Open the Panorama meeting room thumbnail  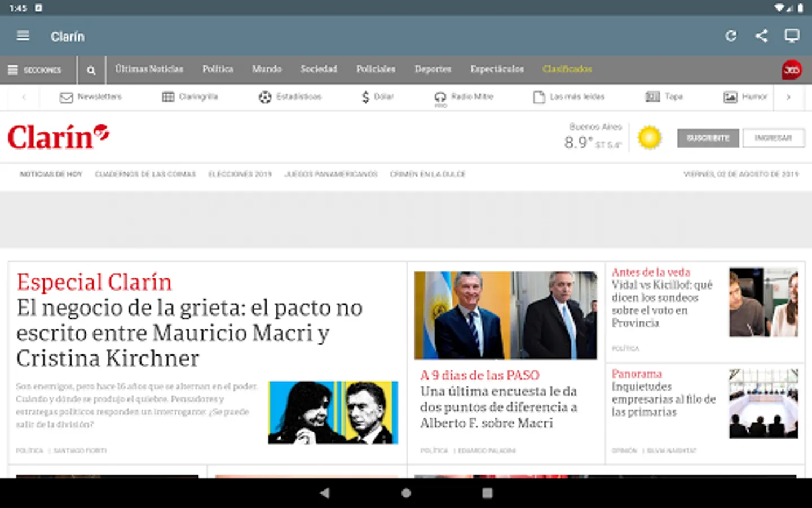pos(764,404)
